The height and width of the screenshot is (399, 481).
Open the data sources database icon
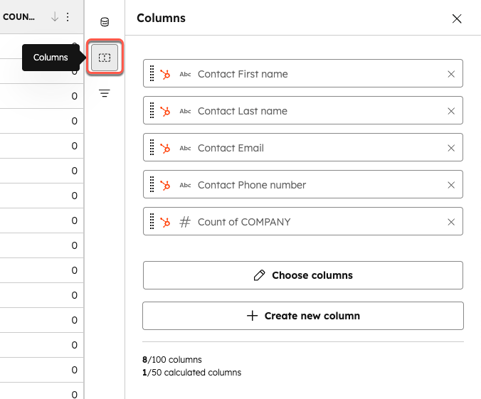(105, 22)
